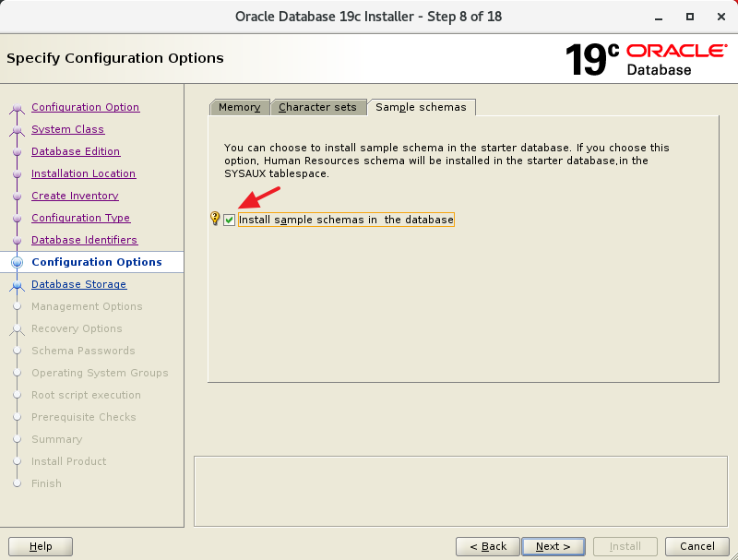Viewport: 738px width, 560px height.
Task: Advance to Database Storage step link
Action: (x=78, y=284)
